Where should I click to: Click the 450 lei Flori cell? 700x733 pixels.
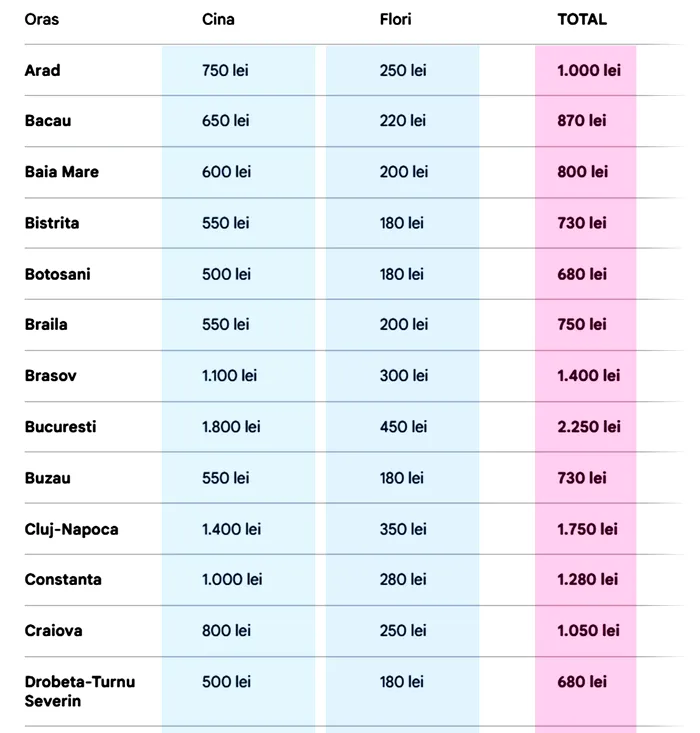[x=404, y=427]
